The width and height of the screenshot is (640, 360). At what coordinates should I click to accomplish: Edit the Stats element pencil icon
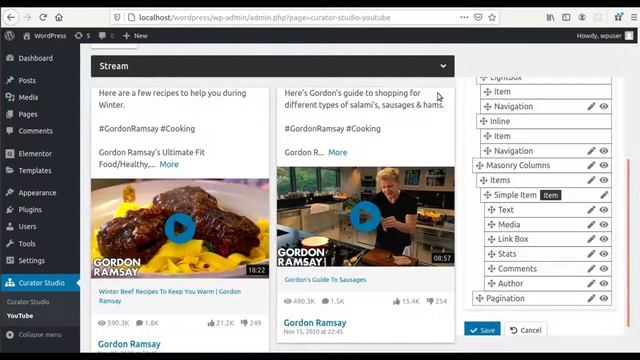point(591,254)
